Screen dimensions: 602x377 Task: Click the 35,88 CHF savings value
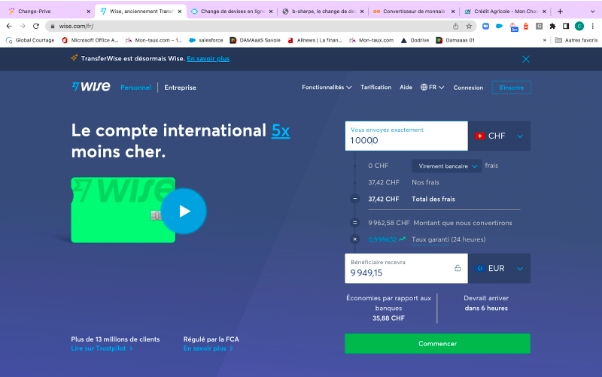[388, 318]
